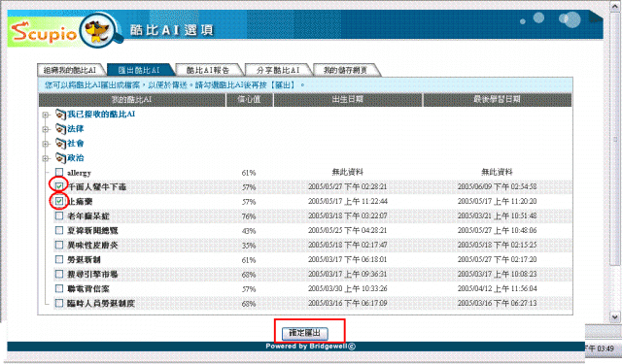Viewport: 622px width, 364px height.
Task: Open the 酷比AI報告 tab
Action: point(208,71)
